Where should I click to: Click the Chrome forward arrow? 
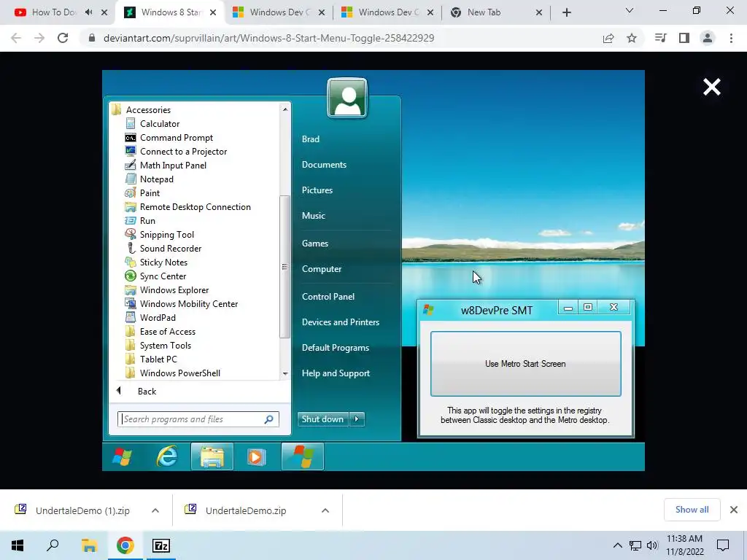pos(39,38)
